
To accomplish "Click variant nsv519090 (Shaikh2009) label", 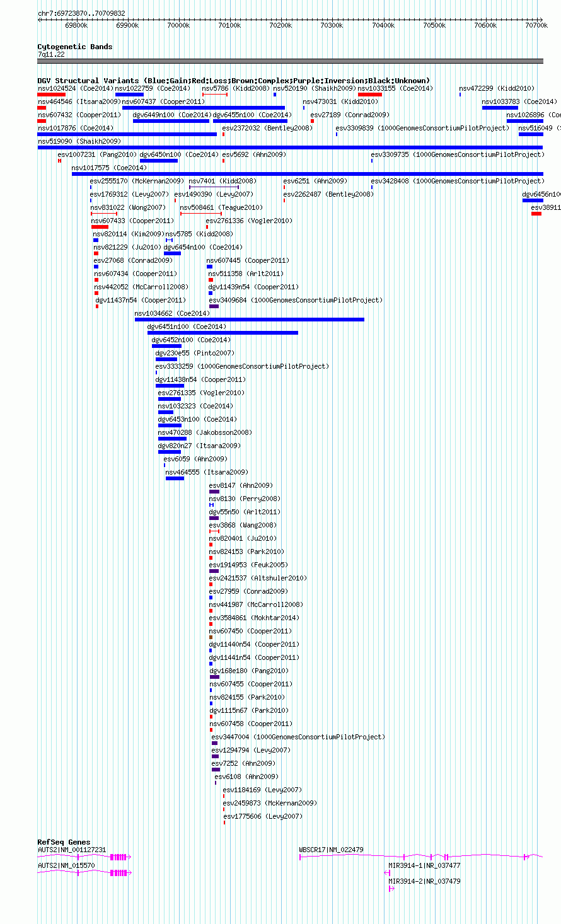I will pos(79,141).
